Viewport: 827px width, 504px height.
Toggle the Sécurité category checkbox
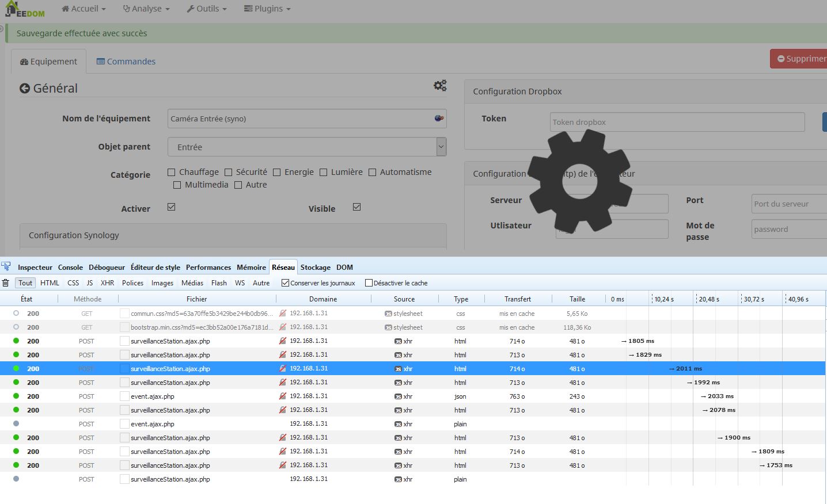[228, 172]
